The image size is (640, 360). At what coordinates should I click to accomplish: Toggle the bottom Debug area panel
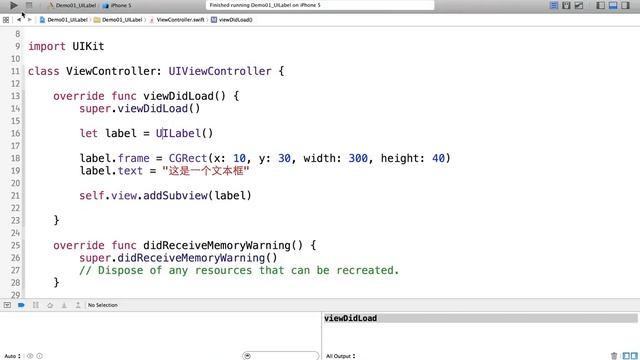[613, 5]
